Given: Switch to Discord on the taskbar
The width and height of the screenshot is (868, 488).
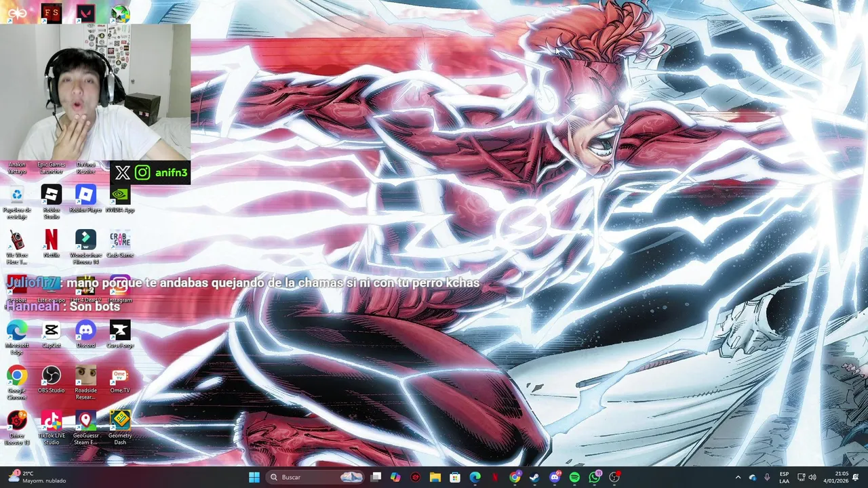Looking at the screenshot, I should pyautogui.click(x=555, y=477).
